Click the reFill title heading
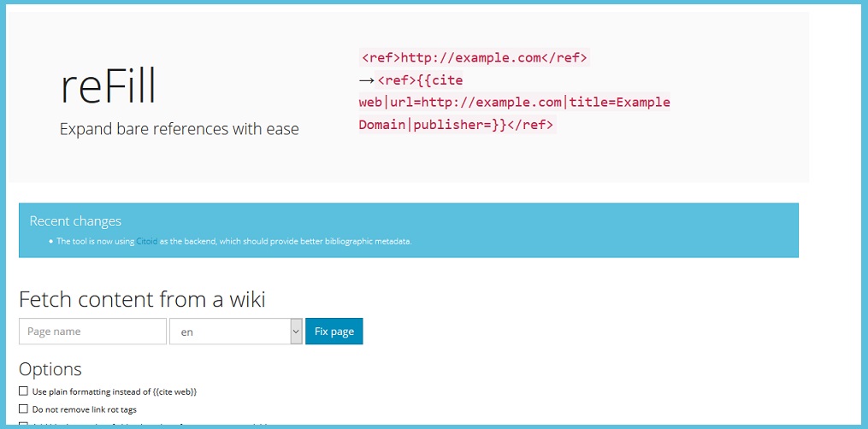 (108, 85)
